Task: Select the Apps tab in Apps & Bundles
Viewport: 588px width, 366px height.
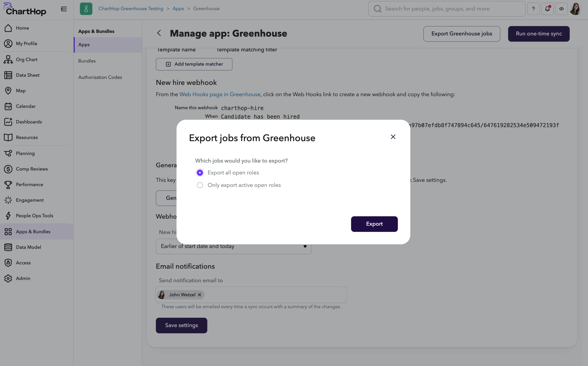Action: (108, 45)
